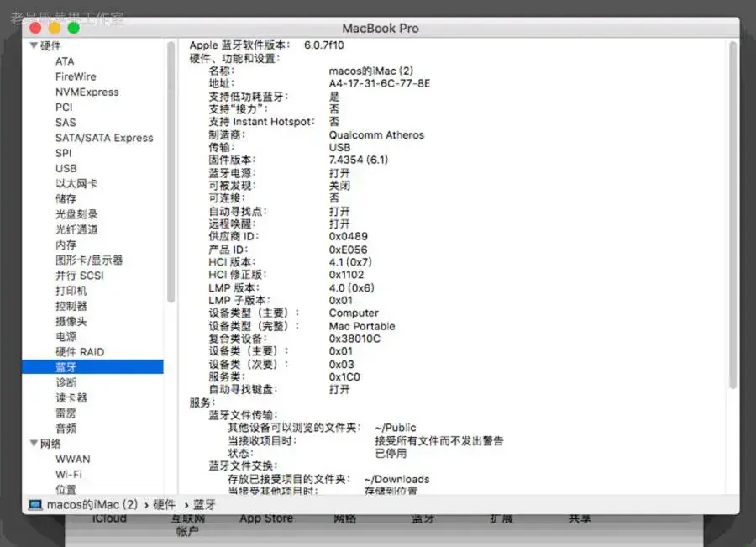Screen dimensions: 756x547
Task: Open the NVMExpress hardware entry
Action: pos(87,92)
